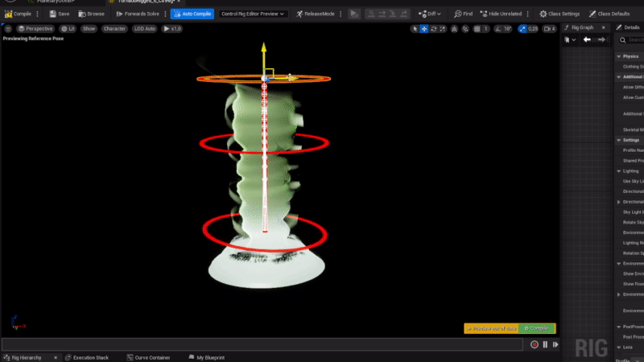Screen dimensions: 644x362
Task: Select the Scale gizmo tool
Action: 442,29
